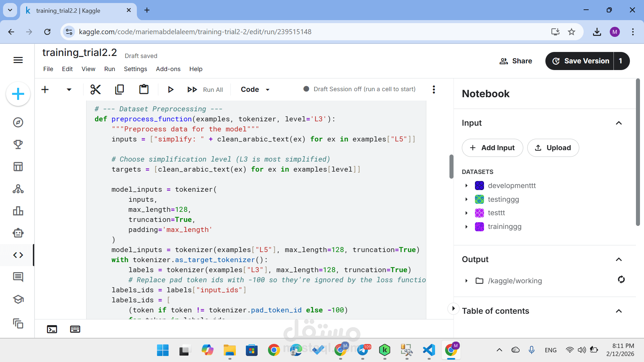Open Competitions trophy icon in sidebar

(x=18, y=144)
